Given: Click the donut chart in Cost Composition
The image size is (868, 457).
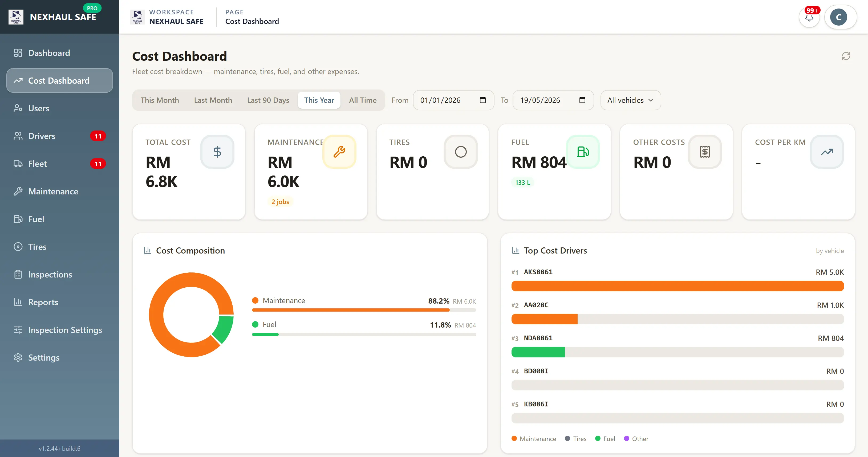Looking at the screenshot, I should (191, 315).
